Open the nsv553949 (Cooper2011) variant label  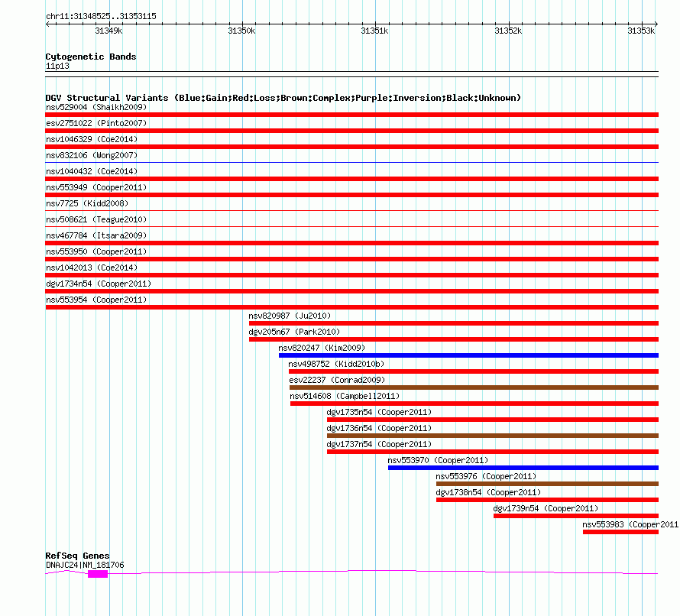tap(96, 187)
